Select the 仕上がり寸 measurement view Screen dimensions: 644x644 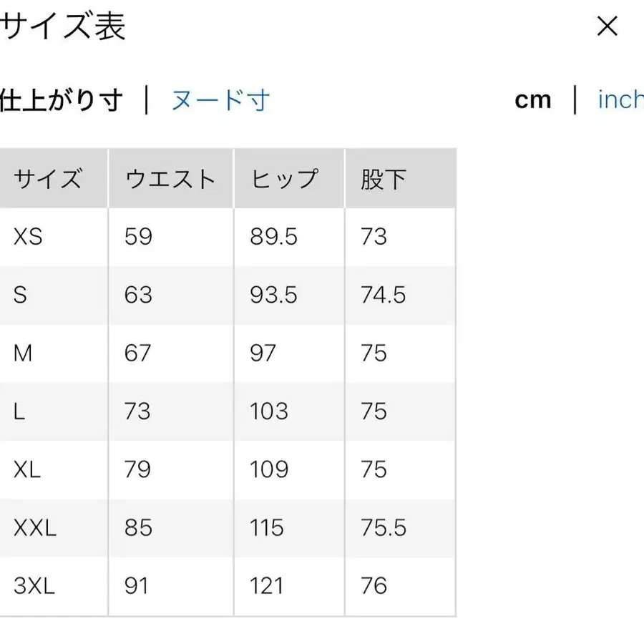coord(61,99)
